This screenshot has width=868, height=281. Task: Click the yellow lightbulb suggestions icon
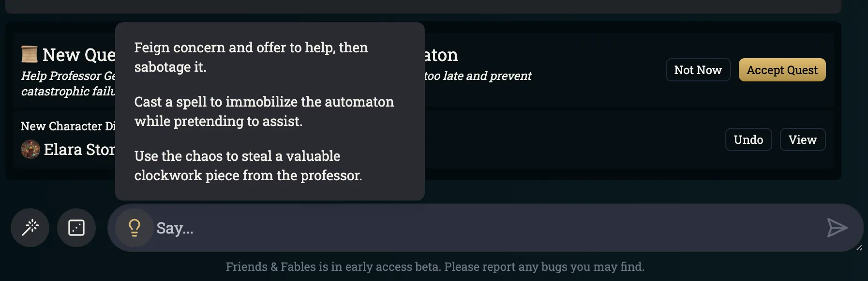(x=134, y=228)
